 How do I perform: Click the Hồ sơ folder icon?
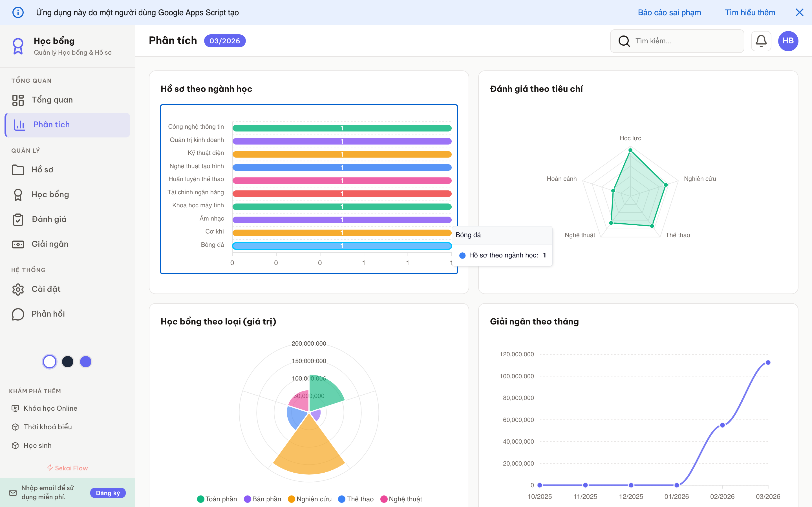[x=18, y=170]
